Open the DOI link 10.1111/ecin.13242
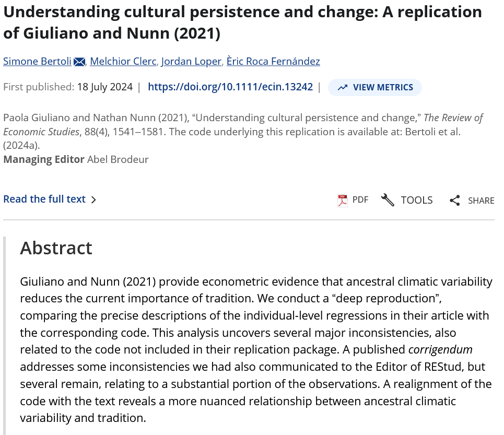 pyautogui.click(x=230, y=87)
